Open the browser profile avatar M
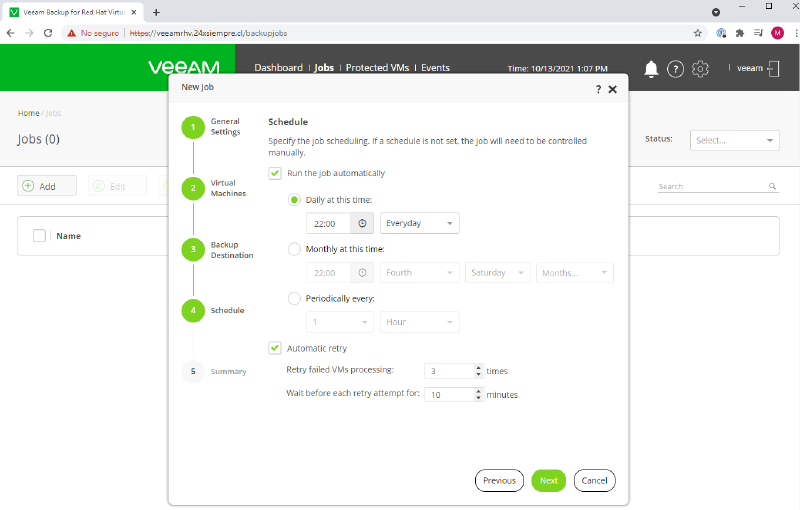This screenshot has height=510, width=800. (x=777, y=33)
